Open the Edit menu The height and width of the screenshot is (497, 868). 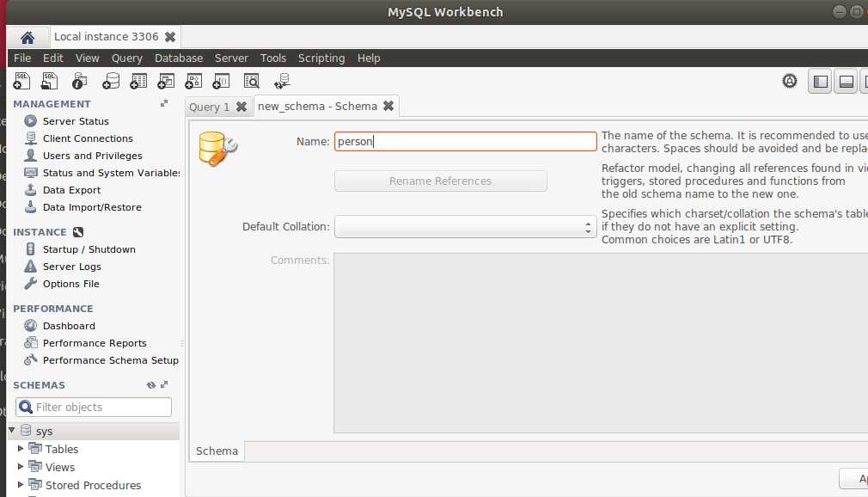(53, 58)
